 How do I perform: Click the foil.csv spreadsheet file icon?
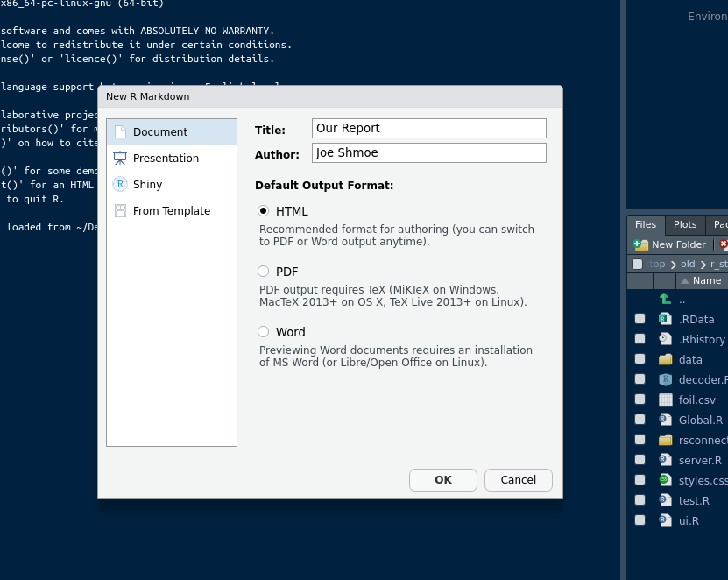666,400
